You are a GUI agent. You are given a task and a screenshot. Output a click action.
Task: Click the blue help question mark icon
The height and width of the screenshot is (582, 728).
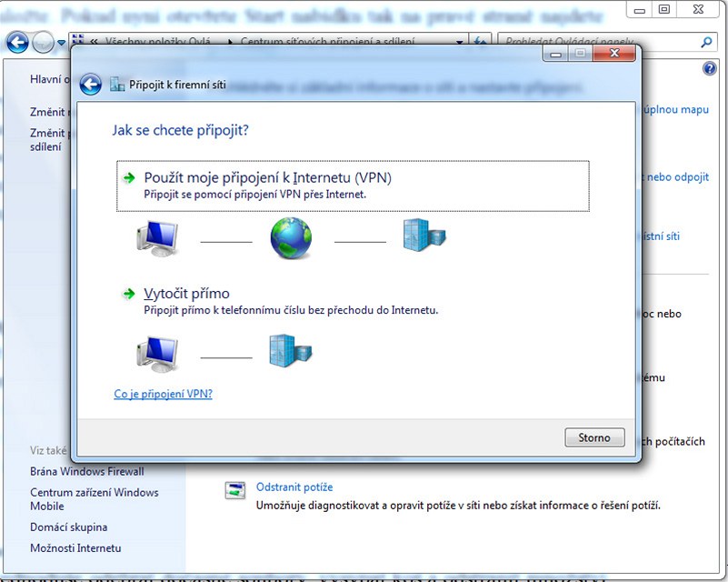pyautogui.click(x=710, y=69)
